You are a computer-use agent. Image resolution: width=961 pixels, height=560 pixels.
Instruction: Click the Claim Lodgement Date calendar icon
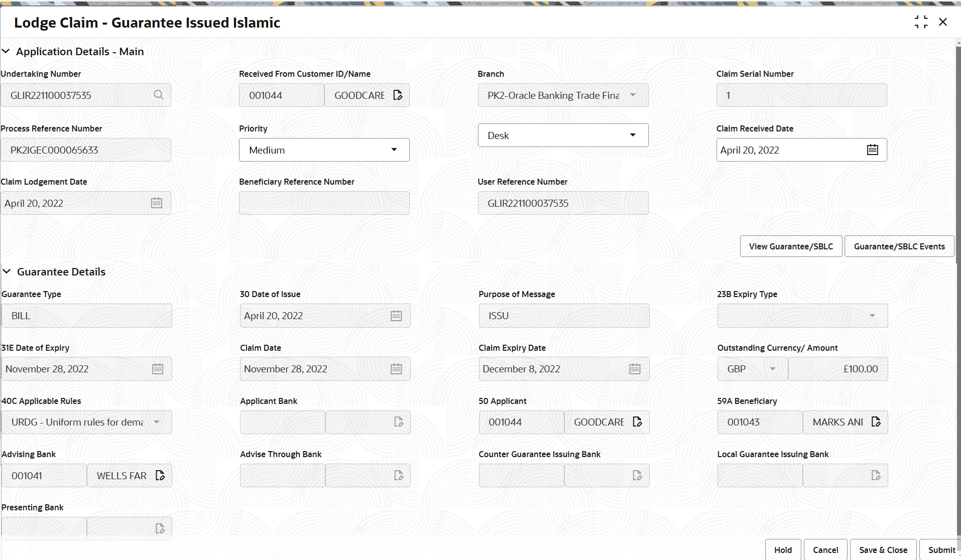pyautogui.click(x=157, y=203)
